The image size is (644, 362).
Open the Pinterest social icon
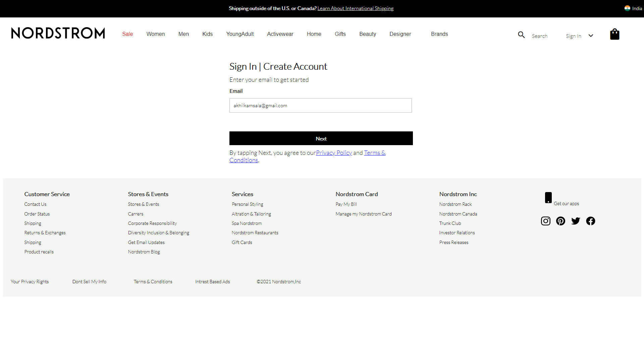560,221
